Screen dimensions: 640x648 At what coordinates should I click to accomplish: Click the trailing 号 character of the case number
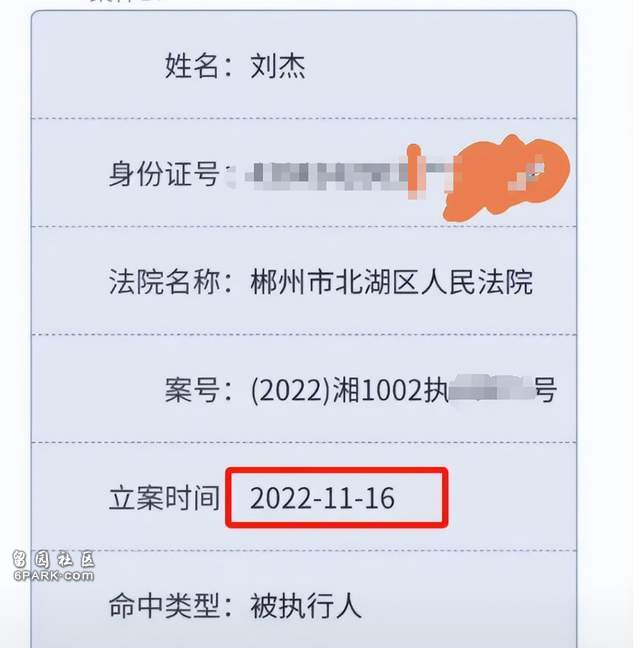tap(545, 390)
